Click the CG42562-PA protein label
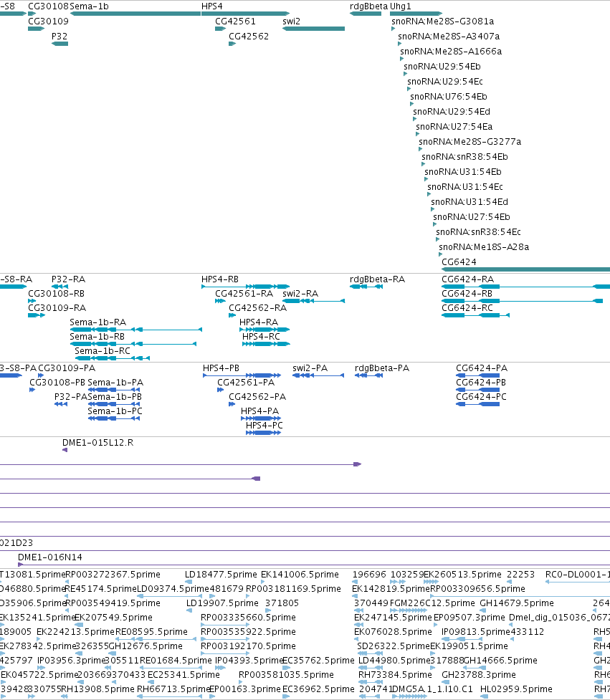Screen dimensions: 610x700 [257, 396]
